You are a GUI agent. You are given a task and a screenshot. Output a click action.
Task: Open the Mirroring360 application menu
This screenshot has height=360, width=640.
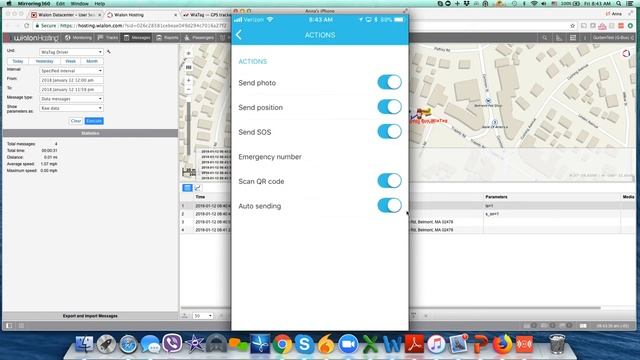click(34, 4)
